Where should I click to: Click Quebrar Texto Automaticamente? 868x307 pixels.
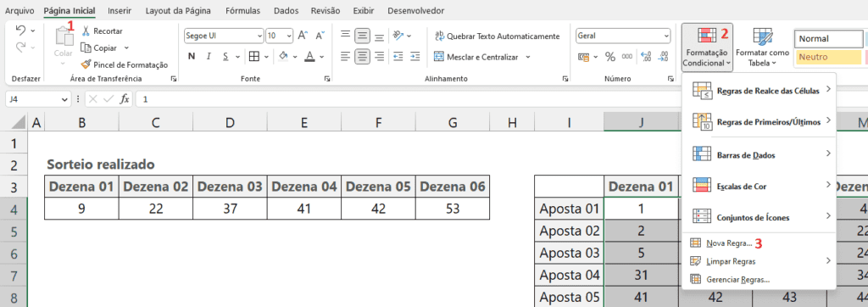pos(497,36)
